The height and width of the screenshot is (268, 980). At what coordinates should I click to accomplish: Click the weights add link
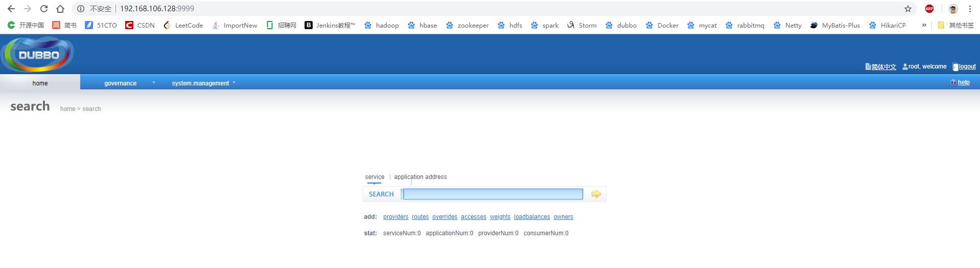pos(500,217)
